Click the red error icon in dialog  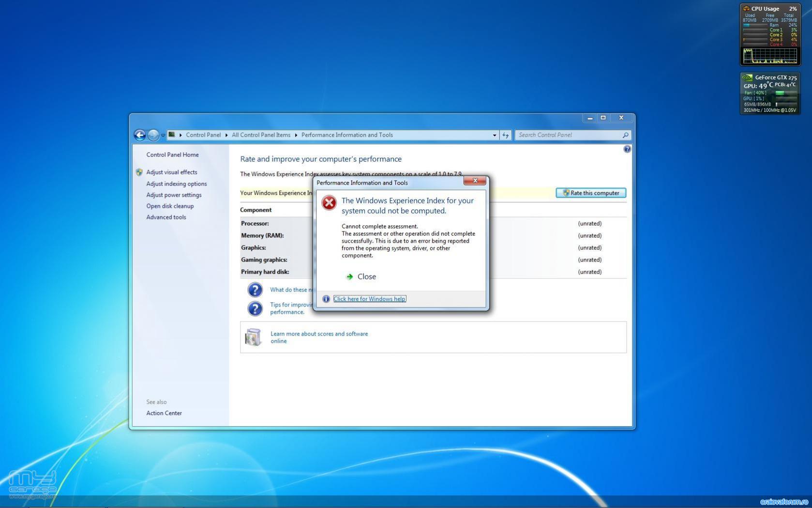coord(329,203)
